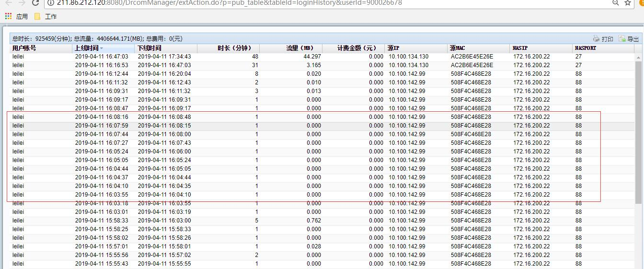
Task: View site info icon beside the URL
Action: (x=51, y=2)
